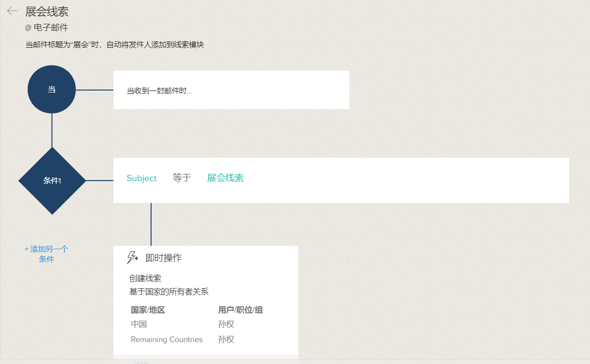
Task: Select the "Remaining Countries" row
Action: click(166, 340)
